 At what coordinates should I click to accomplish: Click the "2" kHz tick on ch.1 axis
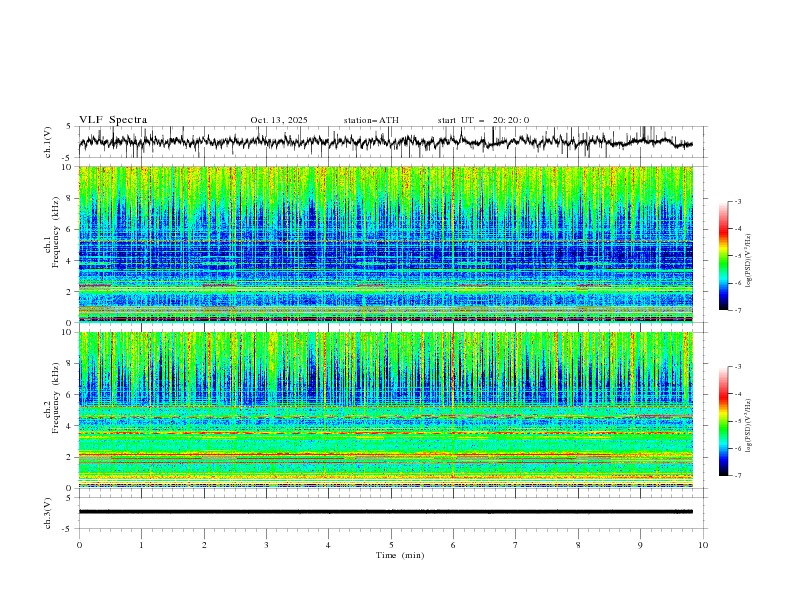coord(71,291)
